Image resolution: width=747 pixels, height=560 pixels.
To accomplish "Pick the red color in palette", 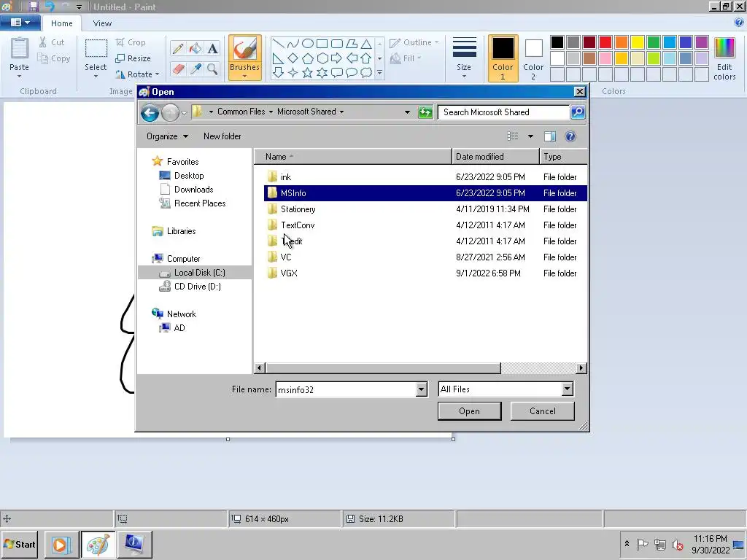I will pos(605,42).
